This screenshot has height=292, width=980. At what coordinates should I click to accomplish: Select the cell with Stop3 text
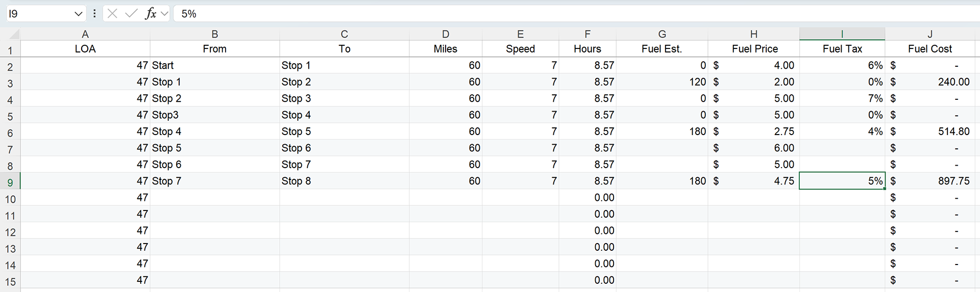[215, 115]
